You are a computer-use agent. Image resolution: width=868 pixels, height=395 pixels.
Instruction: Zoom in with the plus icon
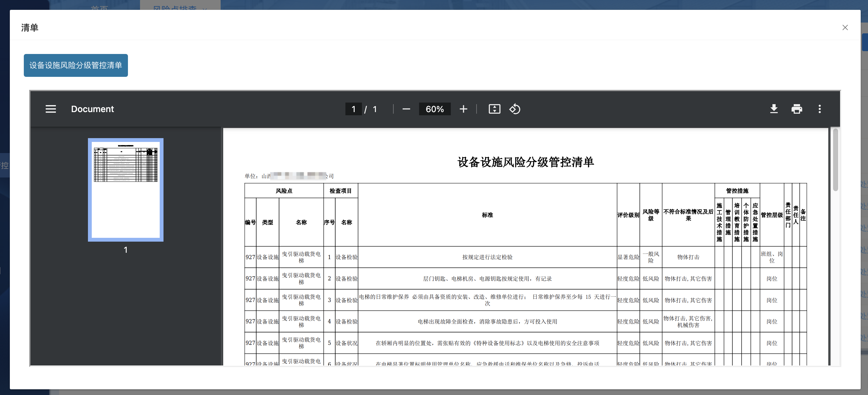463,109
